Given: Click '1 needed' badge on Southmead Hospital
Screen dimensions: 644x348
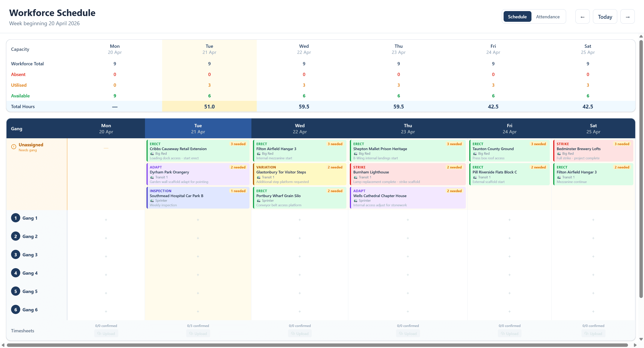Looking at the screenshot, I should 238,191.
